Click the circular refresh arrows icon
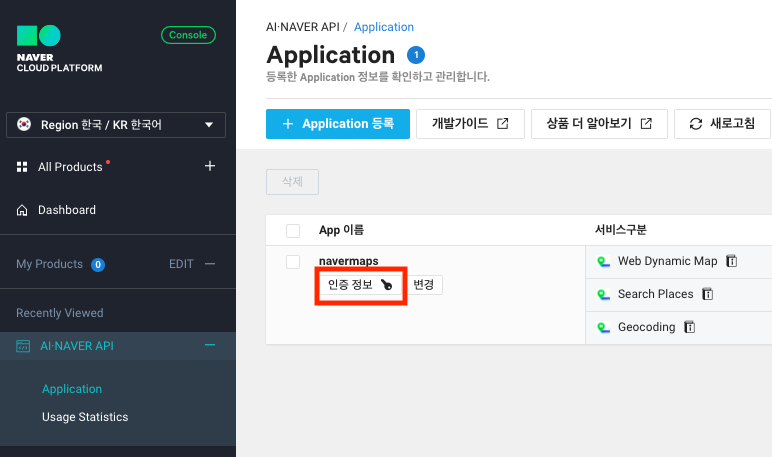Screen dimensions: 772x457 tap(696, 124)
